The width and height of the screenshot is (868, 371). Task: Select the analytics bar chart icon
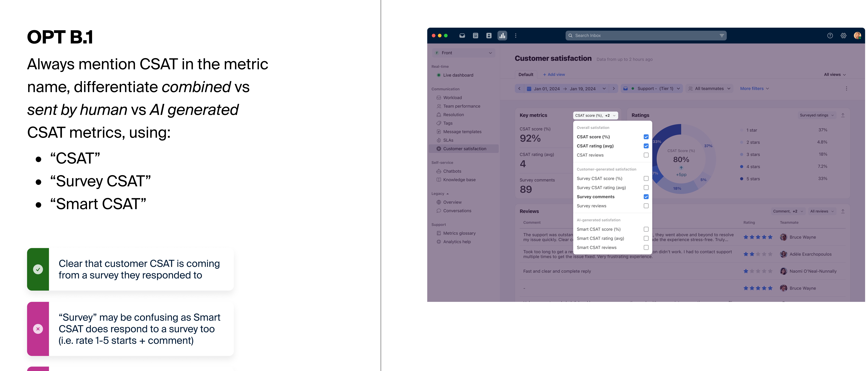[502, 35]
